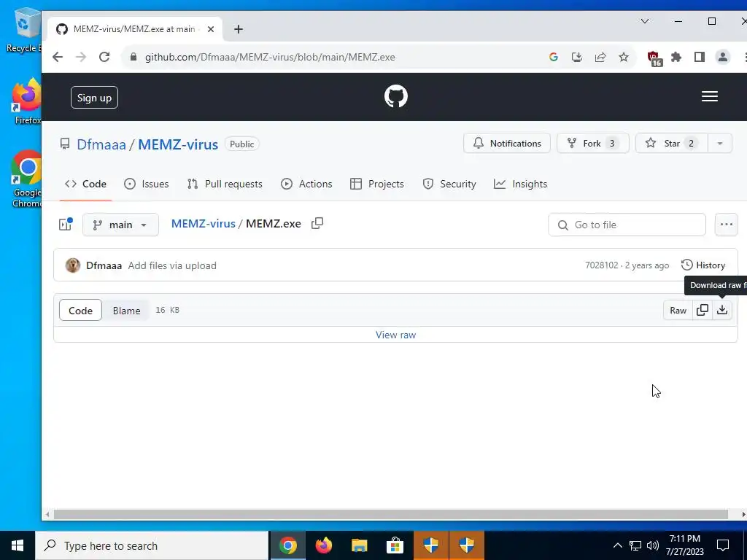Screen dimensions: 747x560
Task: Open commit 7028102 link
Action: point(601,265)
